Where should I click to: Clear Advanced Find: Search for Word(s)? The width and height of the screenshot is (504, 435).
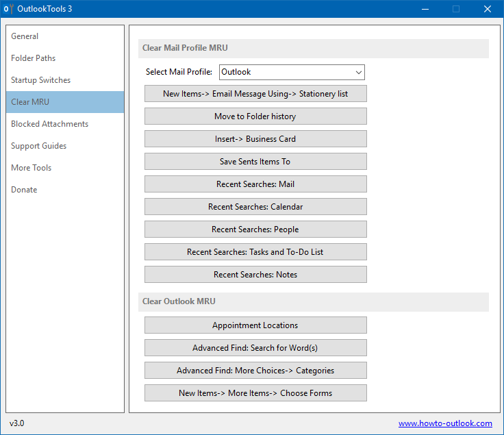255,348
